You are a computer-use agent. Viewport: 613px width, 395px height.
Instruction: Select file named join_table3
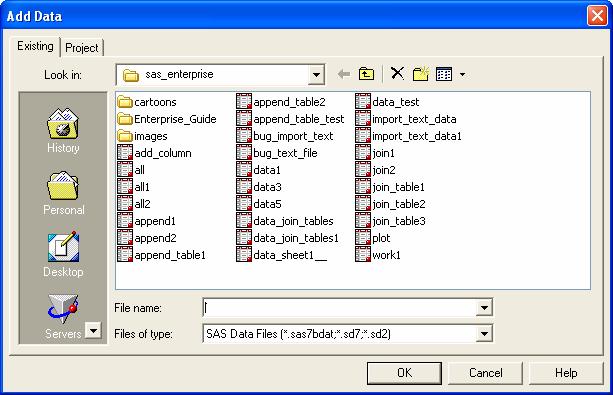390,221
